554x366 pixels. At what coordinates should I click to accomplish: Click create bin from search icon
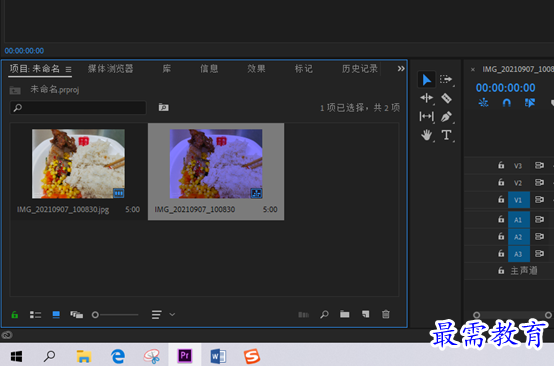[x=164, y=107]
